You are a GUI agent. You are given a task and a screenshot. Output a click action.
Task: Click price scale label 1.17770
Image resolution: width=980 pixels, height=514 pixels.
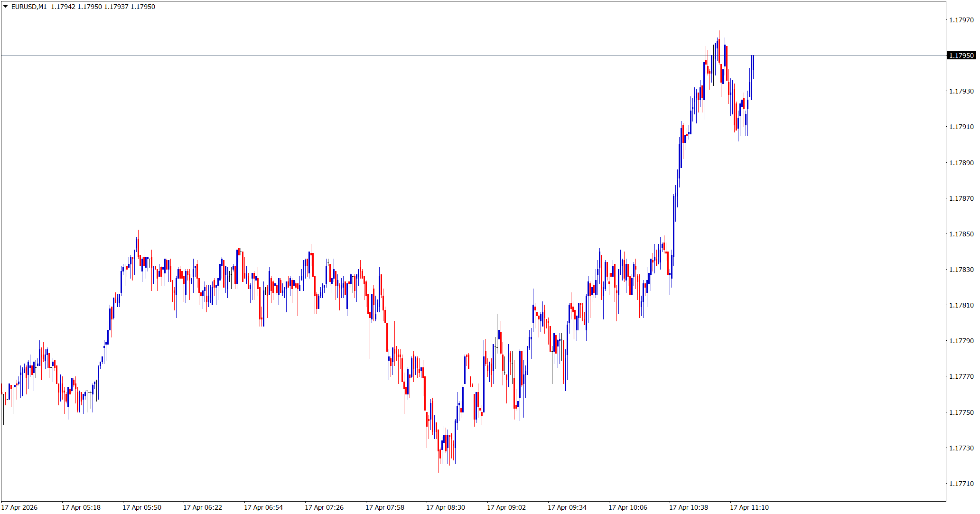(x=961, y=376)
